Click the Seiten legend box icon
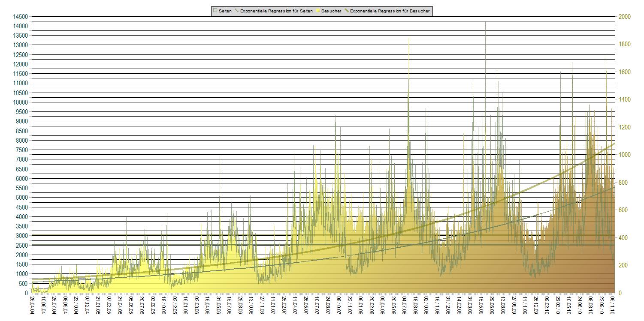The image size is (644, 321). coord(215,11)
